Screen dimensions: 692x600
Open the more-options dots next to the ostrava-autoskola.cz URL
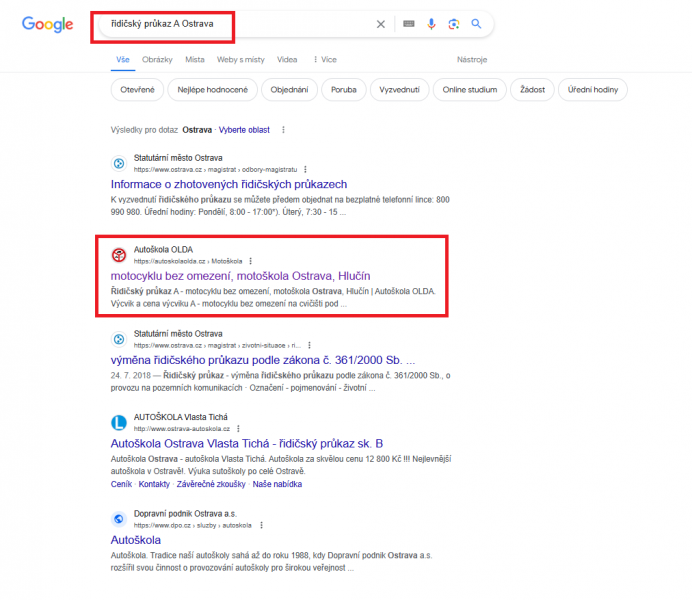tap(238, 429)
